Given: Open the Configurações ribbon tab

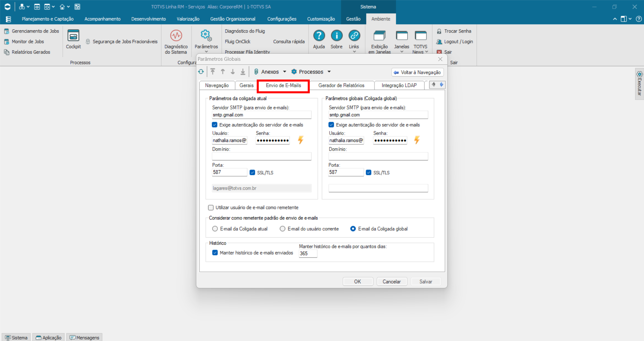Looking at the screenshot, I should coord(282,19).
